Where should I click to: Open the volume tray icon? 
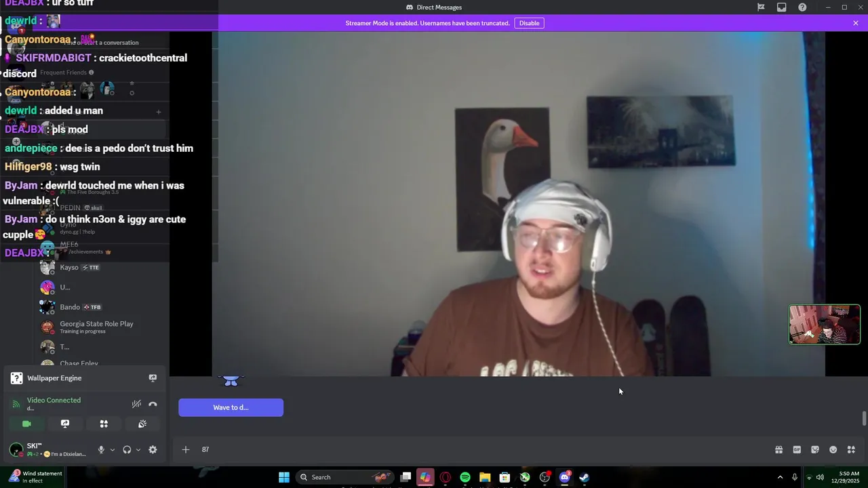(x=821, y=477)
